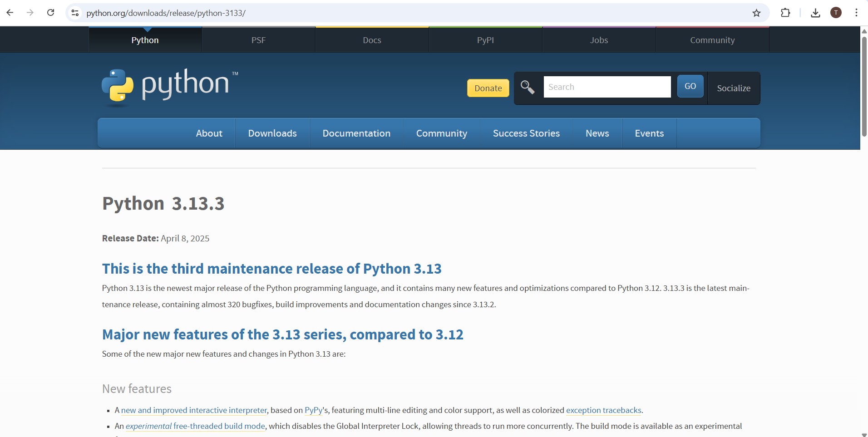Image resolution: width=868 pixels, height=437 pixels.
Task: Open the About navigation menu
Action: click(x=209, y=133)
